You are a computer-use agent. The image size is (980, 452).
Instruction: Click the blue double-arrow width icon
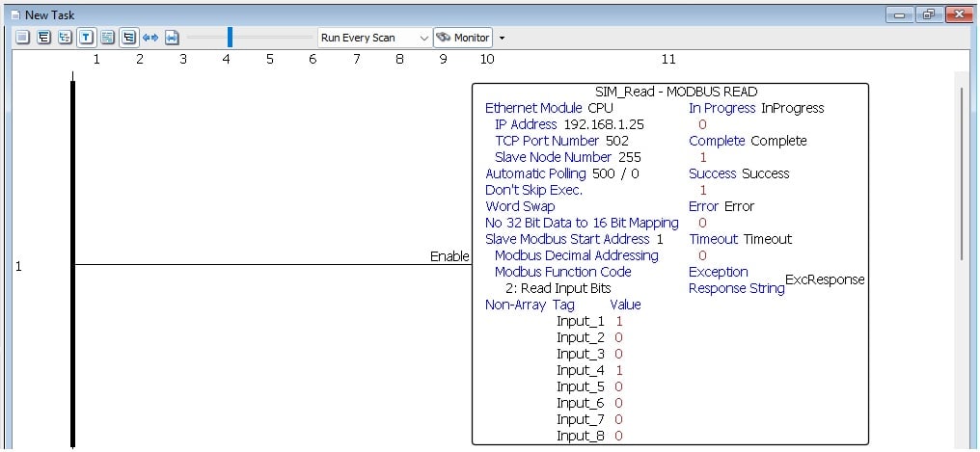[150, 38]
